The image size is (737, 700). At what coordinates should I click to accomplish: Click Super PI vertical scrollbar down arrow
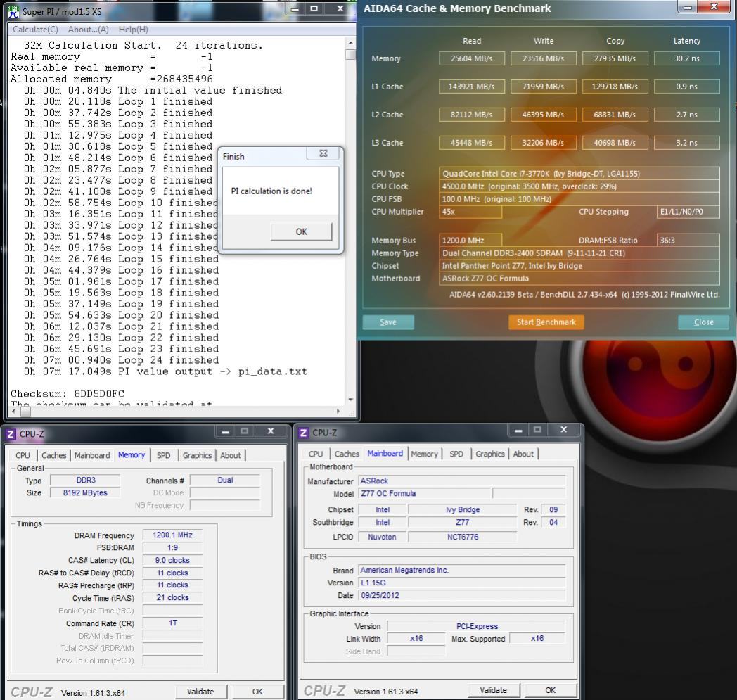[351, 400]
